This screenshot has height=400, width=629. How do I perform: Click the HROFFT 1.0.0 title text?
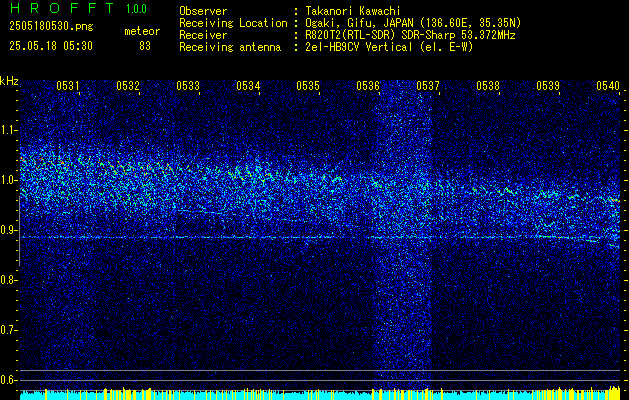(x=79, y=8)
